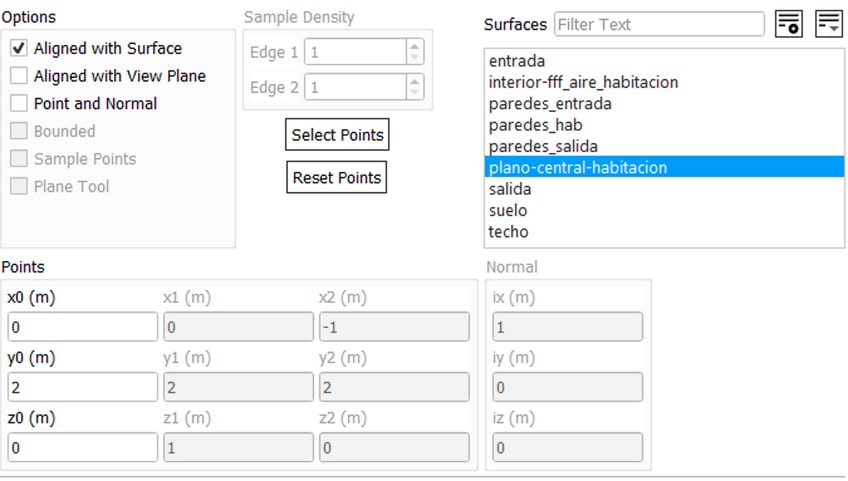848x481 pixels.
Task: Select techo surface entry
Action: tap(508, 232)
